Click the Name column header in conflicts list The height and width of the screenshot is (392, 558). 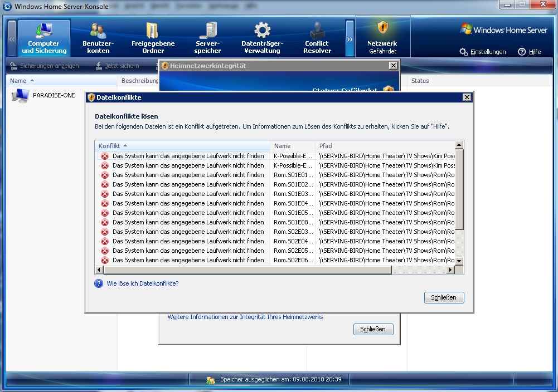(293, 146)
